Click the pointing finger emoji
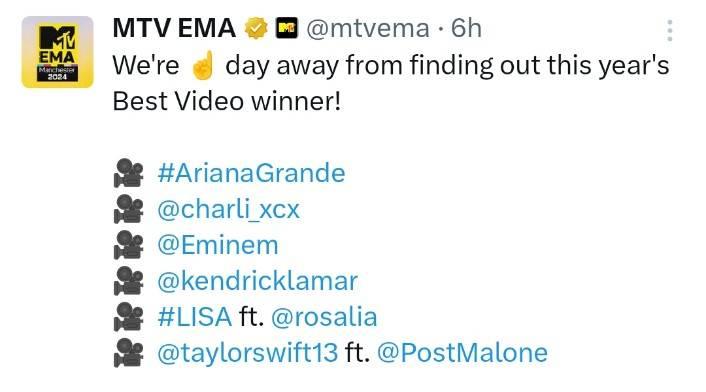Image resolution: width=706 pixels, height=392 pixels. pos(202,66)
